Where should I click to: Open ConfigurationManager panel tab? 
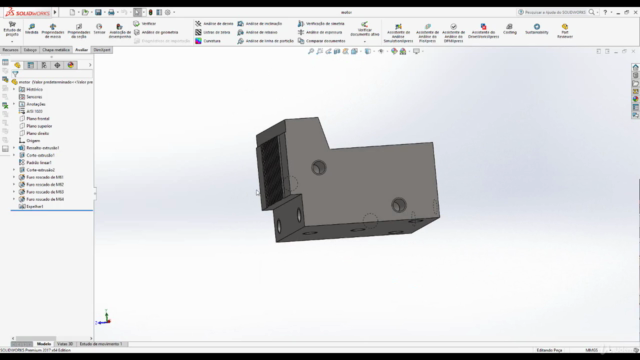(x=44, y=65)
